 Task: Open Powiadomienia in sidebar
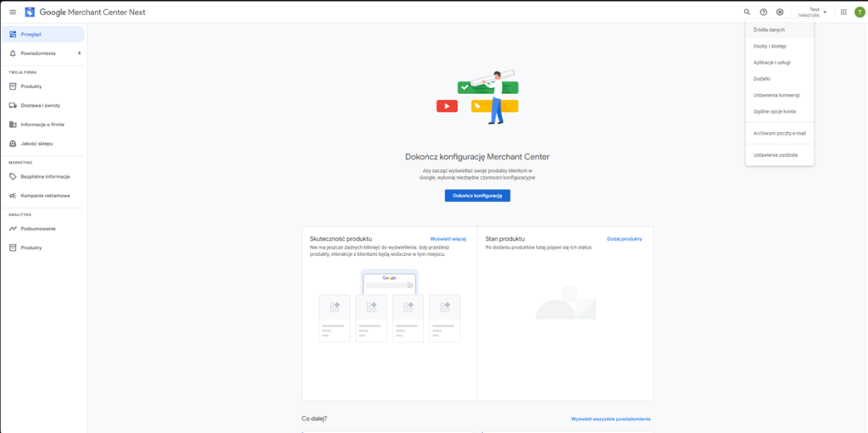(42, 53)
